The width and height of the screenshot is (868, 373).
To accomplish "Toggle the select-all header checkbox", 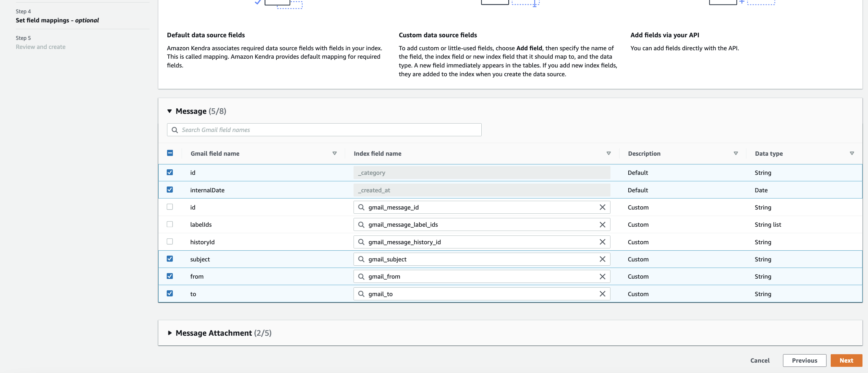I will click(x=170, y=153).
